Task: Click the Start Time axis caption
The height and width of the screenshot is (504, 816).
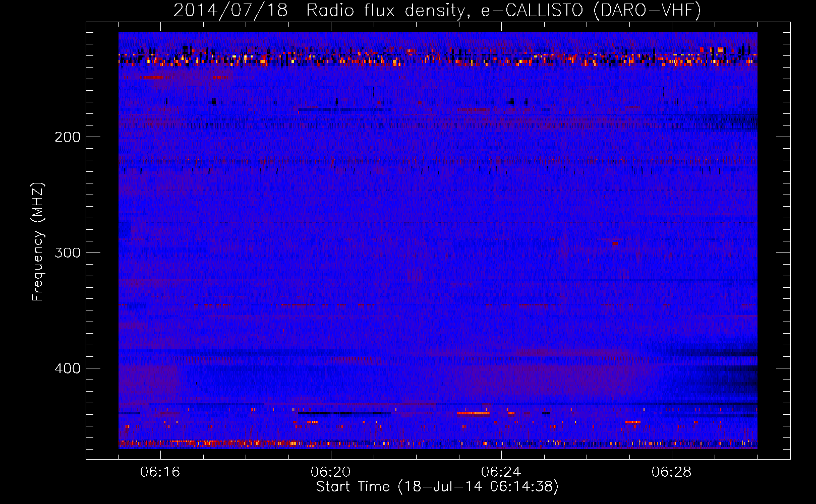Action: point(437,487)
